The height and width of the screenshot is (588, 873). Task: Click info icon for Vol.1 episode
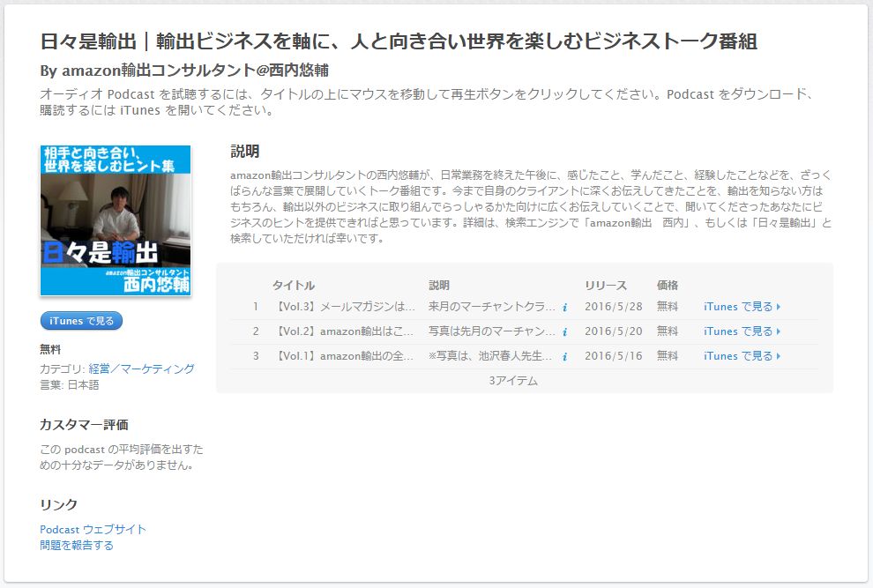[564, 357]
